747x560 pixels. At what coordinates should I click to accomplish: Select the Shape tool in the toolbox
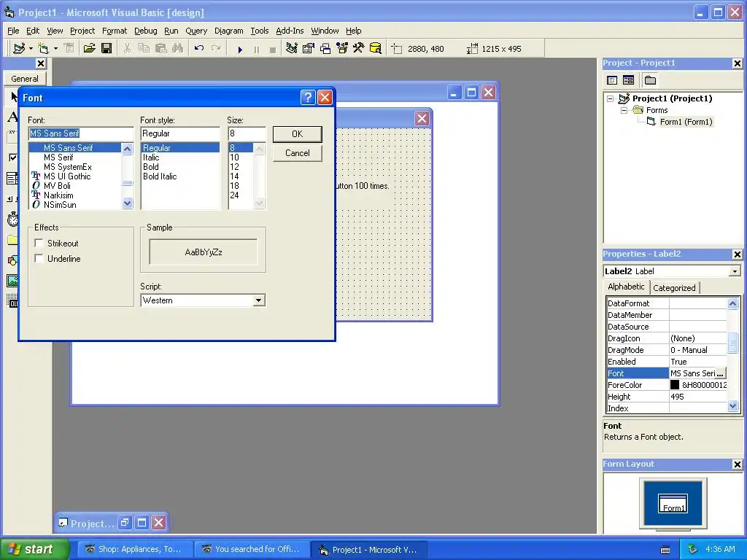coord(12,260)
